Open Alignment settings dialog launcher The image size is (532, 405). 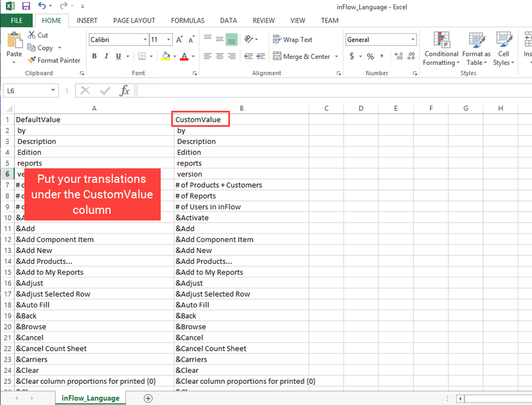(x=339, y=73)
